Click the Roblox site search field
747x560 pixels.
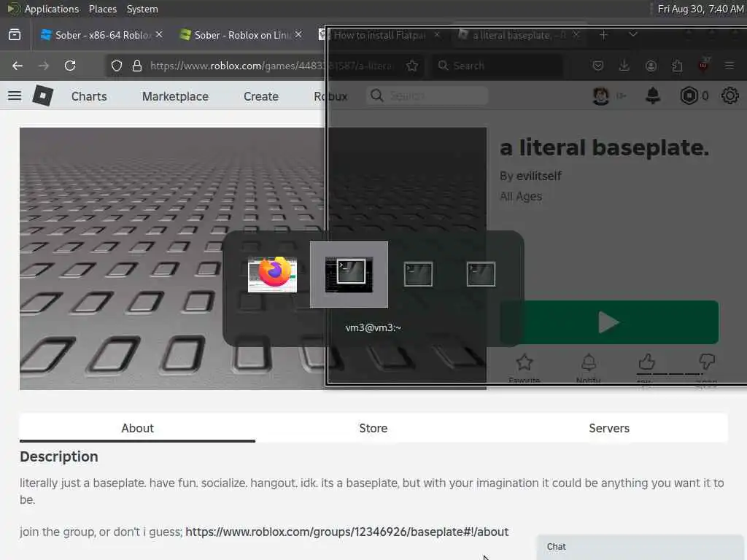(427, 96)
